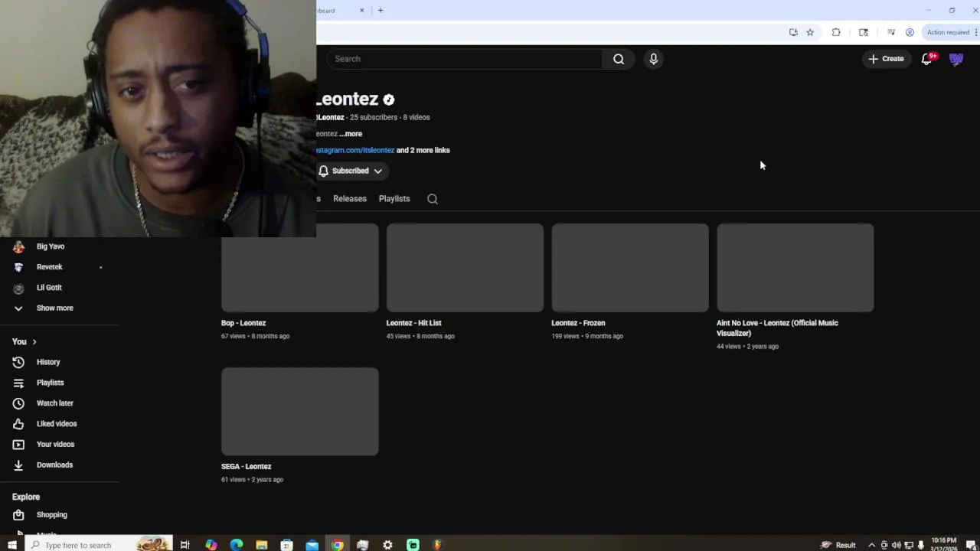Open the YouTube account avatar menu

(956, 59)
